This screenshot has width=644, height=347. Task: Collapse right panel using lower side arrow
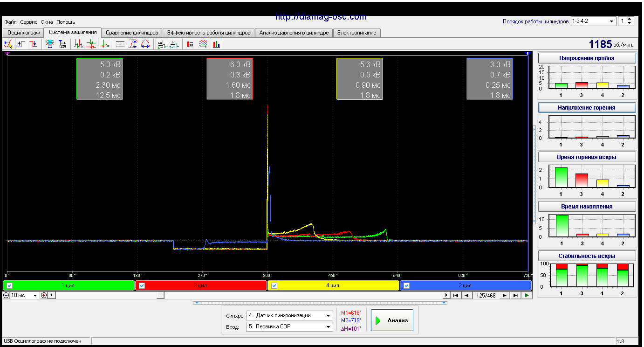(534, 221)
